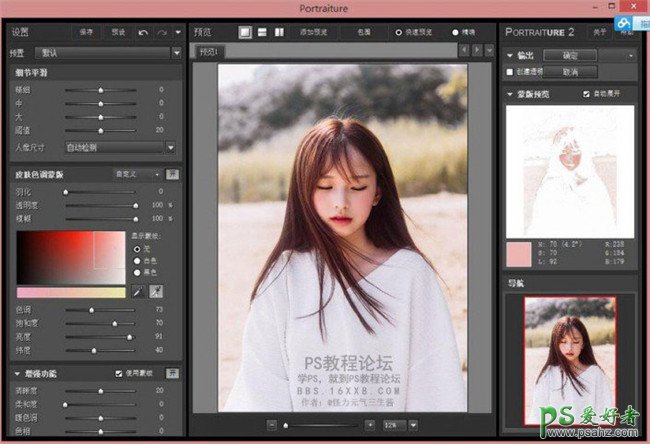
Task: Pick the second eyedropper tool with plus
Action: (156, 291)
